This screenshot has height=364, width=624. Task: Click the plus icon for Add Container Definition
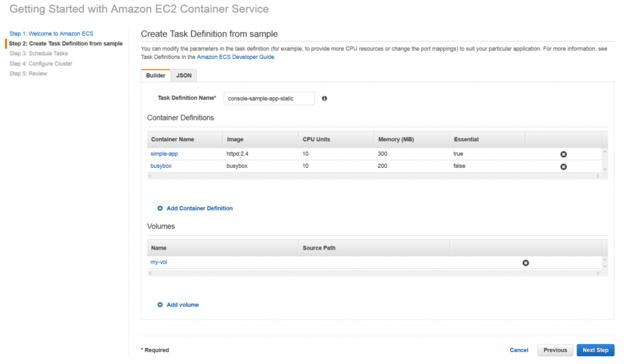click(160, 208)
